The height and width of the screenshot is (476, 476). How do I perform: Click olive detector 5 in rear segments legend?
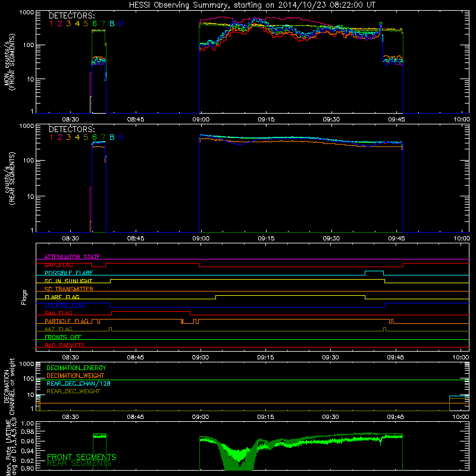tap(86, 137)
